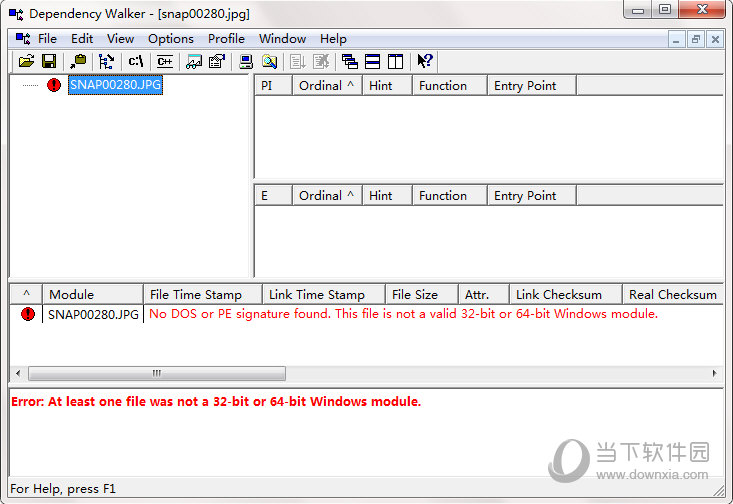Toggle Undecorate C++ Functions icon

(x=165, y=61)
